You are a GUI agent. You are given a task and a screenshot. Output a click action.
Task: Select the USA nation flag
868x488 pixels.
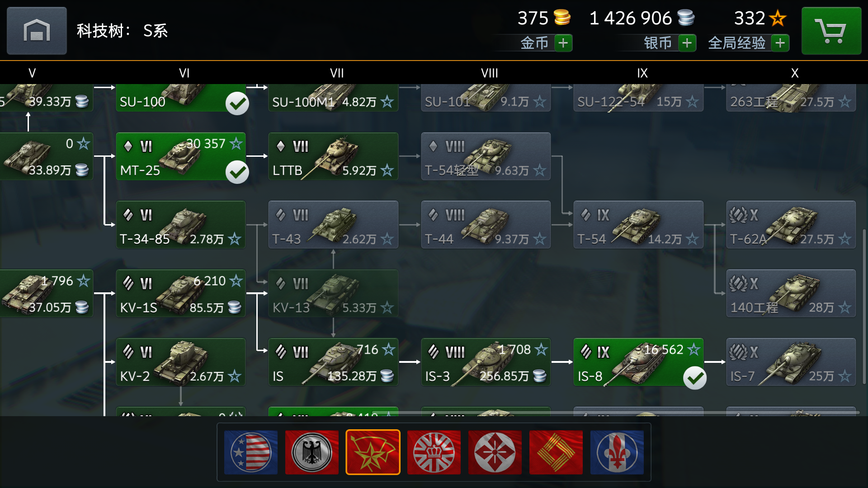[x=251, y=452]
